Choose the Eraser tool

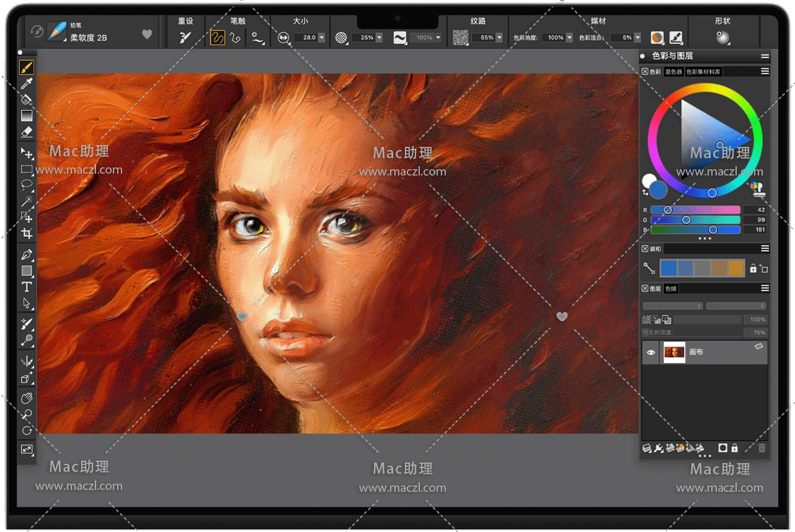(x=27, y=131)
